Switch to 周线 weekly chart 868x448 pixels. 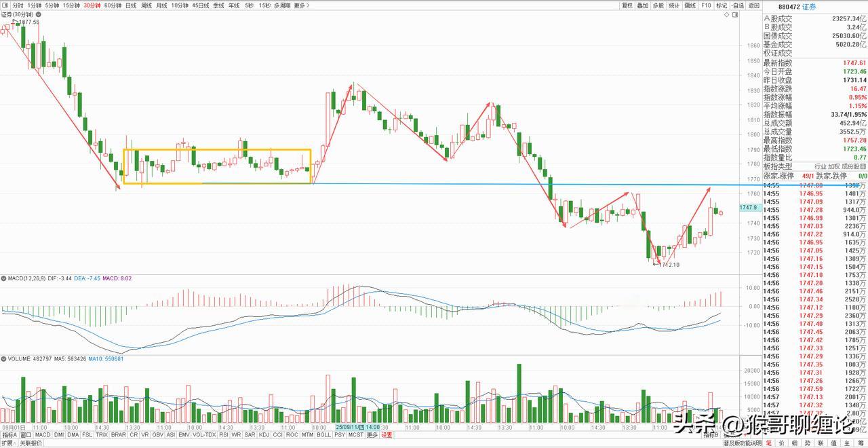146,5
